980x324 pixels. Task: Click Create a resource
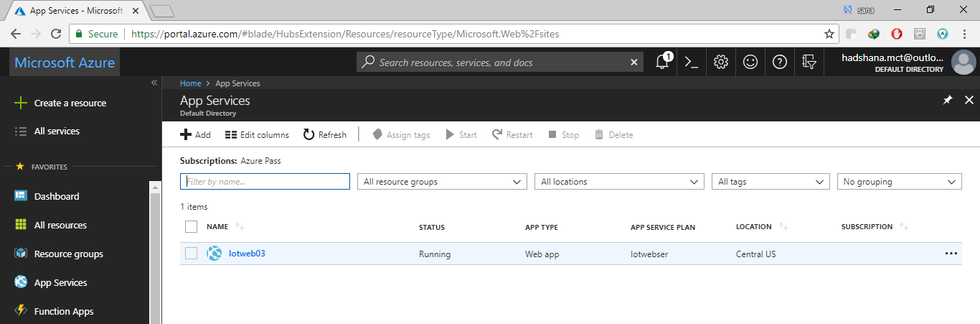60,103
